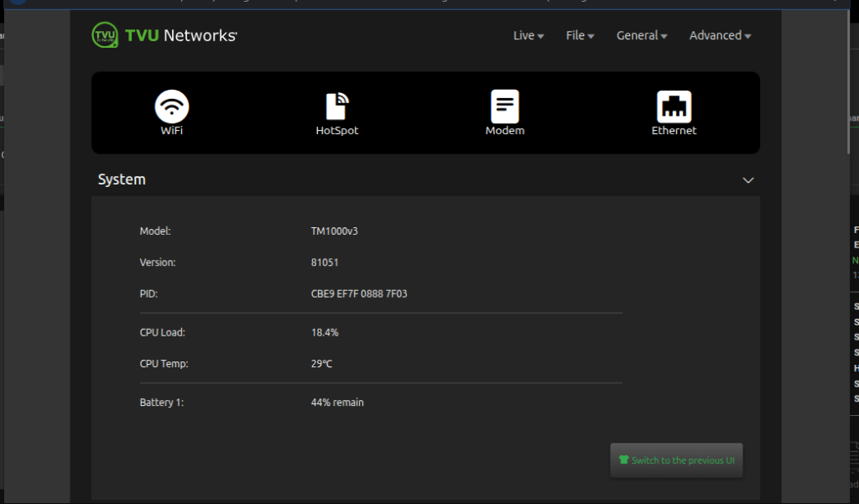The image size is (859, 504).
Task: Click Switch to the previous UI
Action: 676,460
